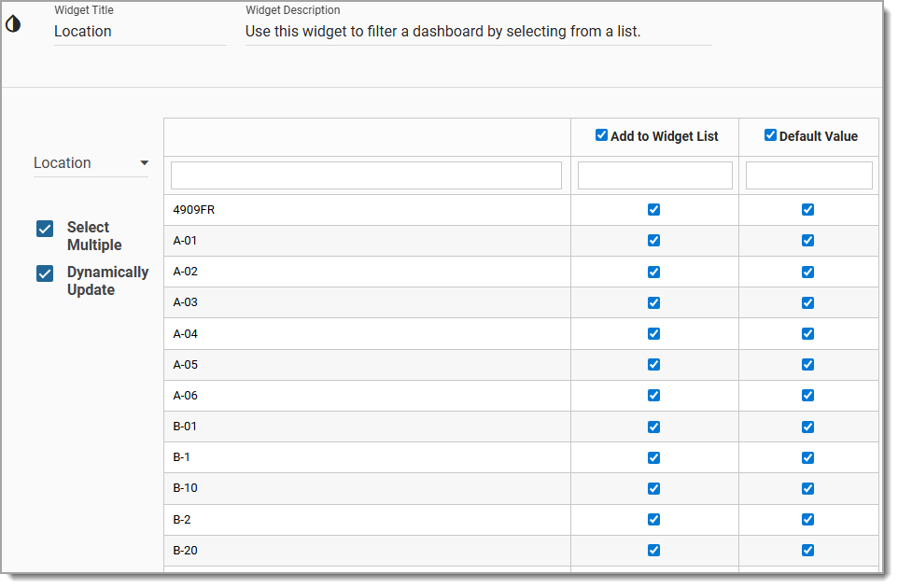Click the Widget Title input showing Location
The height and width of the screenshot is (588, 898).
coord(140,31)
